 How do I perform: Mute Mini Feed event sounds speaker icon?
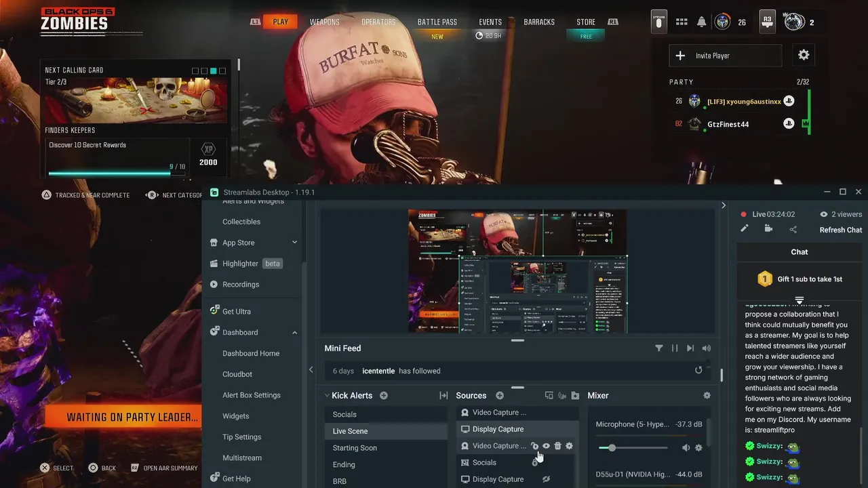(x=707, y=348)
